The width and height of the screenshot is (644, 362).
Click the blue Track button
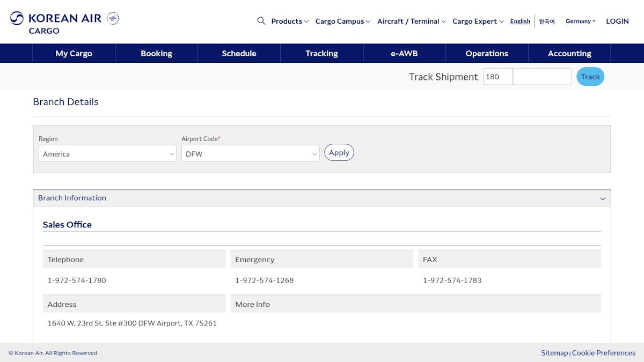point(590,77)
